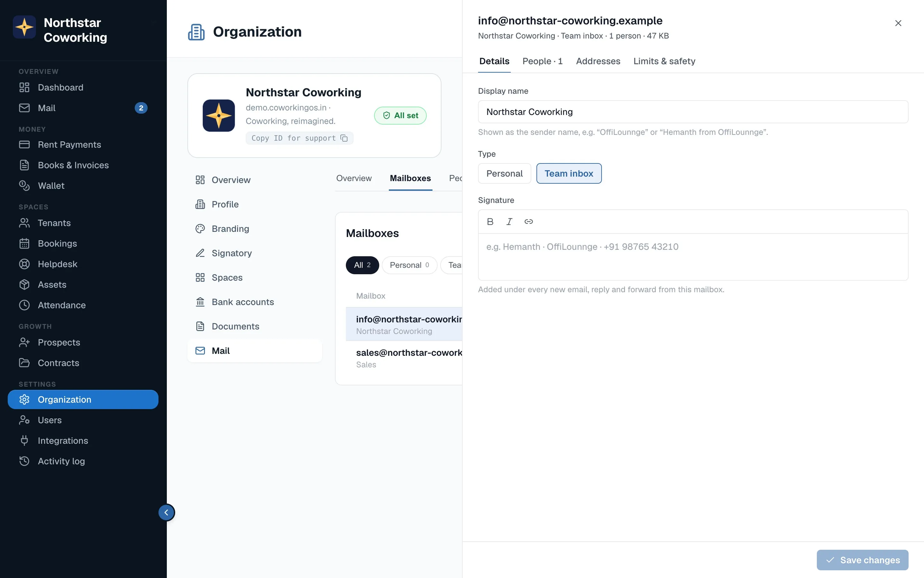
Task: Open Signatory settings
Action: (255, 253)
